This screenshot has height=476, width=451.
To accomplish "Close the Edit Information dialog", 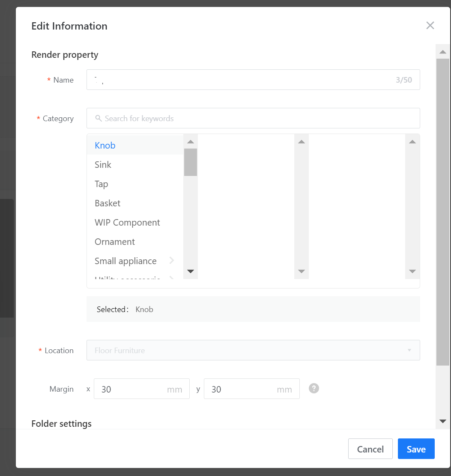I will coord(430,26).
